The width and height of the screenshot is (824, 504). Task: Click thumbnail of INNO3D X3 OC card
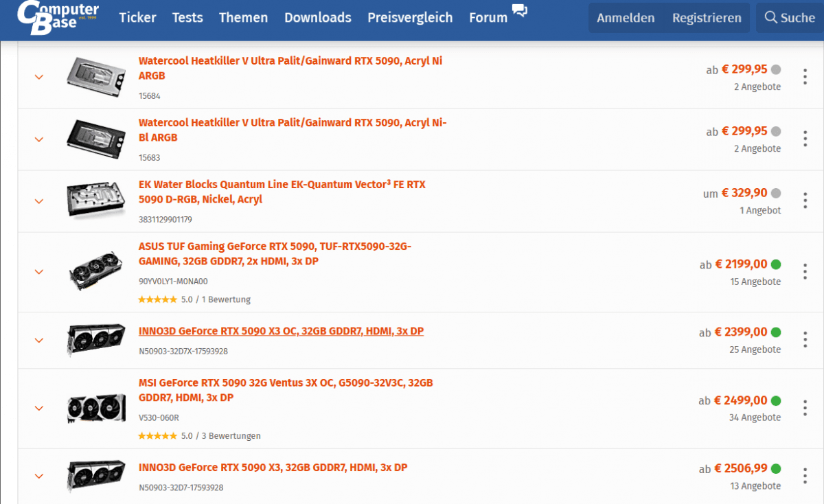pos(95,340)
